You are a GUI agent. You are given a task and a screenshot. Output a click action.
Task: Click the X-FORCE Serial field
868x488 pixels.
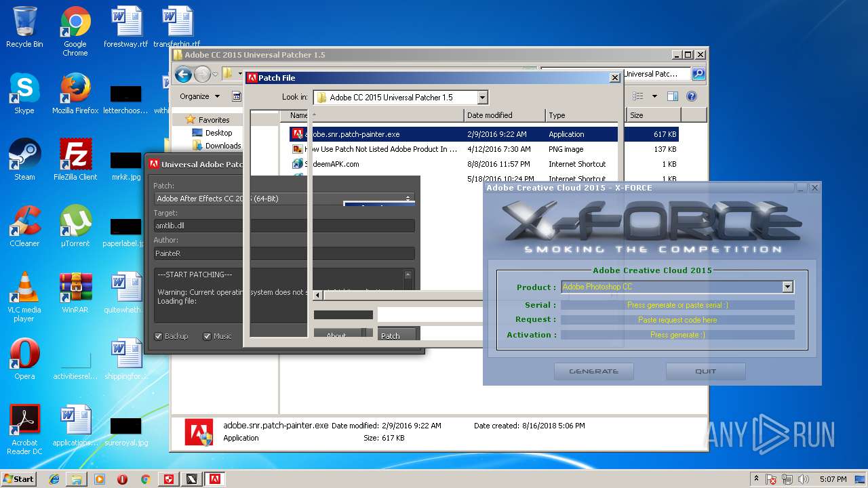[677, 305]
